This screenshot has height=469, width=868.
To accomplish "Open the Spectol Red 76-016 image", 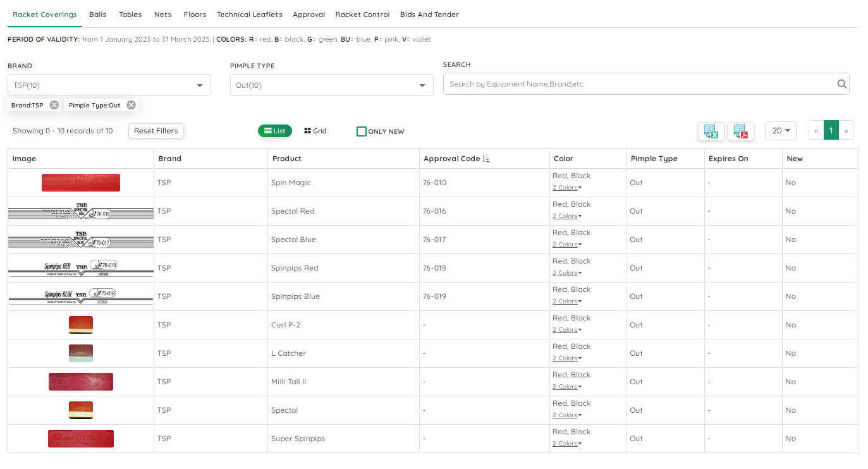I will point(81,211).
